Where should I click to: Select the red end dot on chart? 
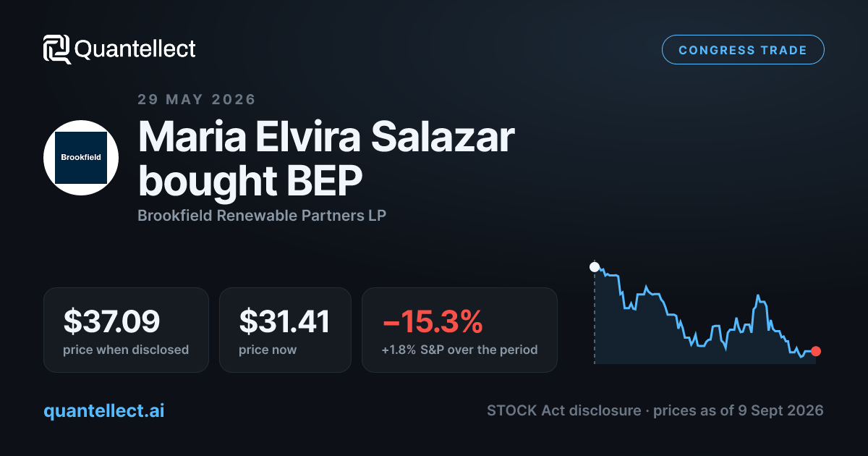tap(816, 351)
